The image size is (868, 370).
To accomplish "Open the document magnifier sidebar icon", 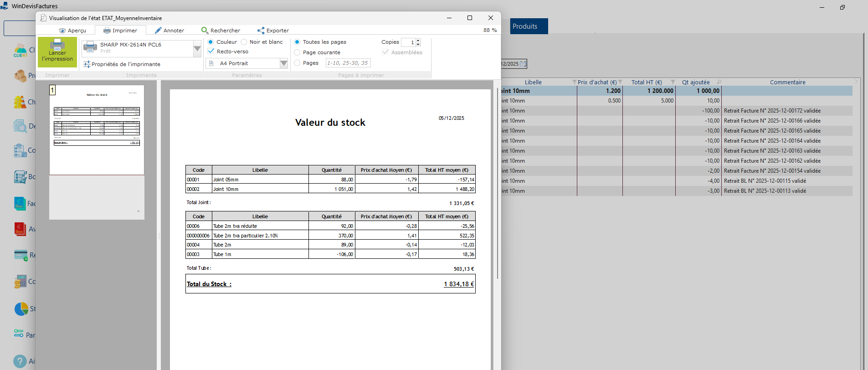I will click(20, 126).
